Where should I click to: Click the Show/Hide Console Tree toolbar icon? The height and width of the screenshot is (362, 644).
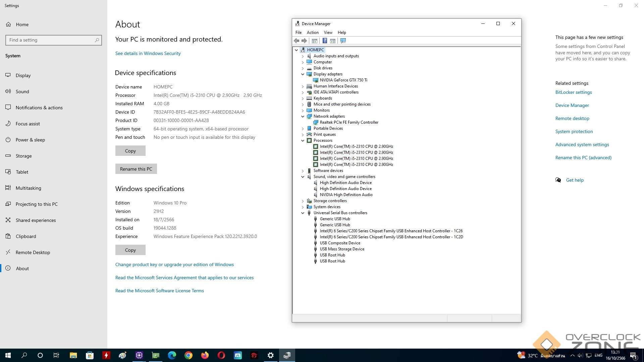click(x=314, y=41)
